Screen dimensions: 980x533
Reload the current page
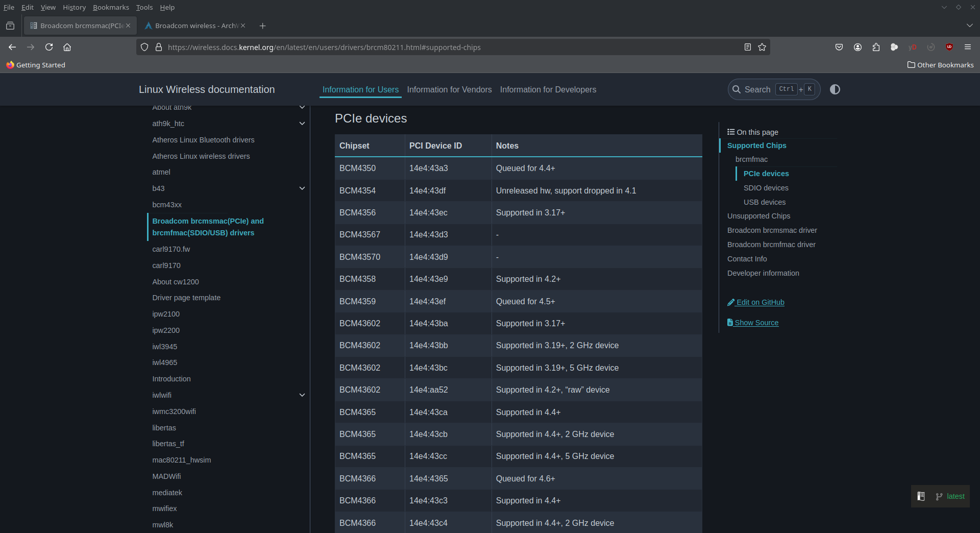(49, 47)
